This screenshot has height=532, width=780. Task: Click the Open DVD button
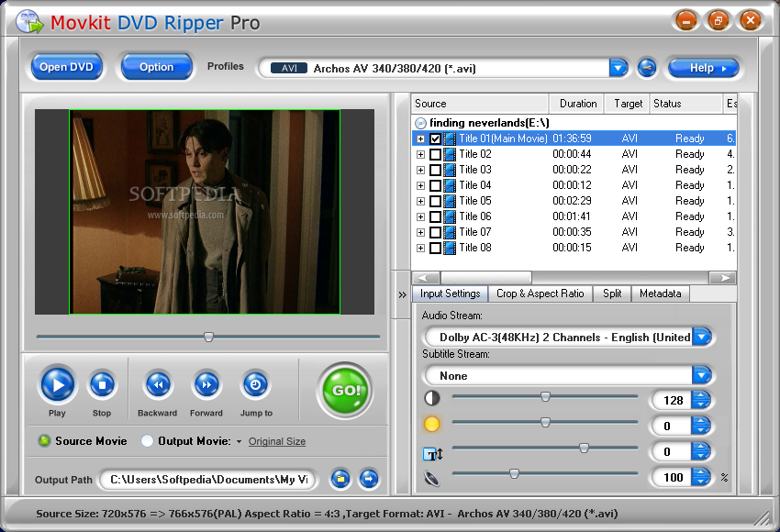[x=66, y=67]
